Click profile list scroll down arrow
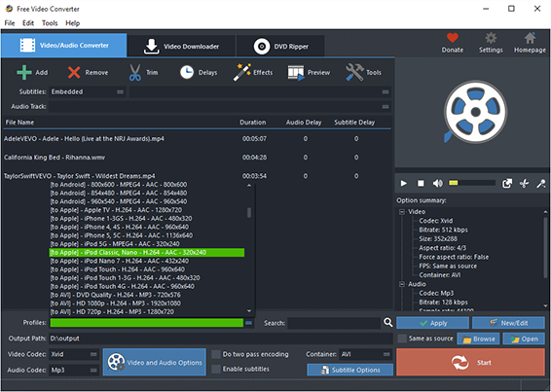This screenshot has width=551, height=392. pos(249,311)
